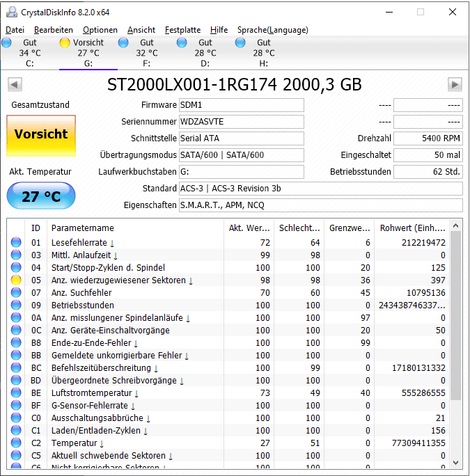Viewport: 470px width, 476px height.
Task: Click scrollbar down arrow in SMART list
Action: coord(455,463)
